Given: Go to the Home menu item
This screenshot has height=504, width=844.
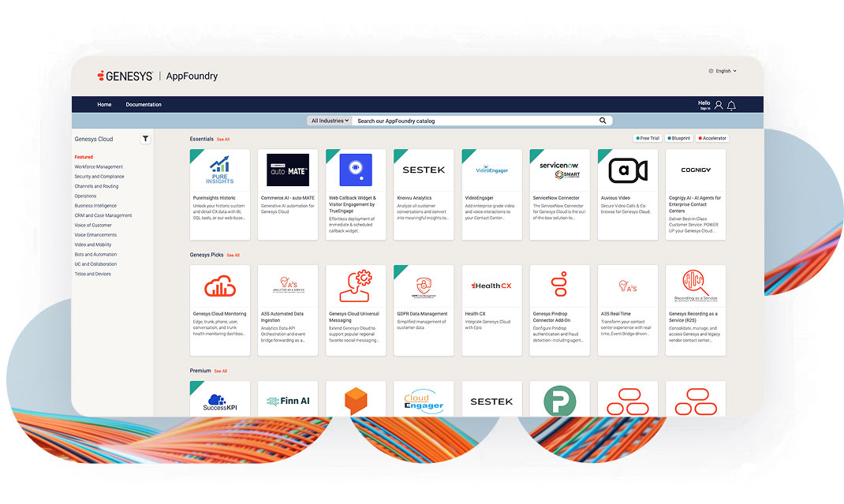Looking at the screenshot, I should point(104,104).
